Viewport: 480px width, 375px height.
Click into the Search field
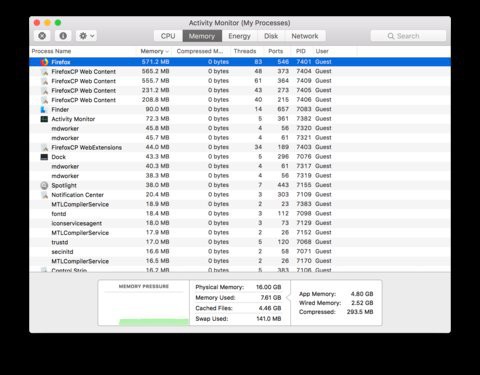click(408, 36)
